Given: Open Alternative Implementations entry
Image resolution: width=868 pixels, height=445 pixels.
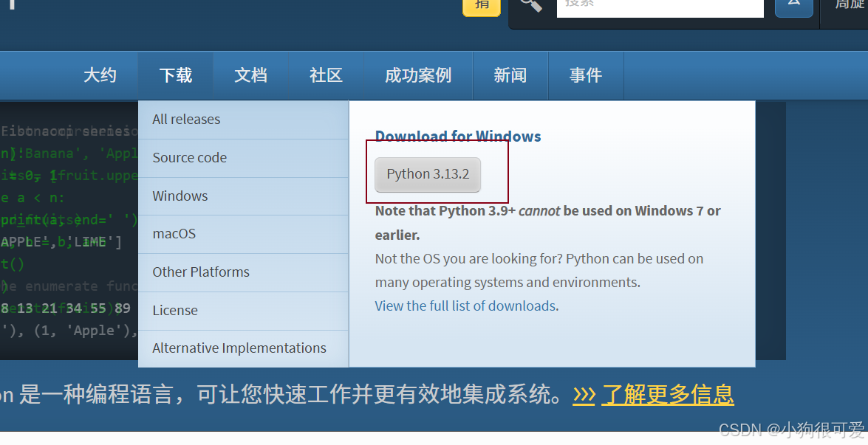Looking at the screenshot, I should (x=243, y=348).
